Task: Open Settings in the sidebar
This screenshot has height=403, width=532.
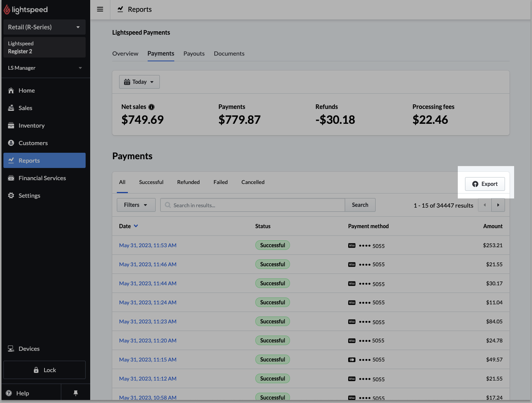Action: point(45,195)
